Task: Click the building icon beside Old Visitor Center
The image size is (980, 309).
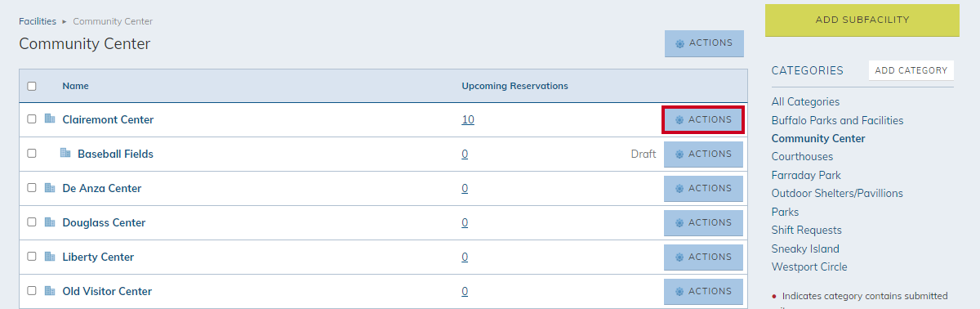Action: click(50, 290)
